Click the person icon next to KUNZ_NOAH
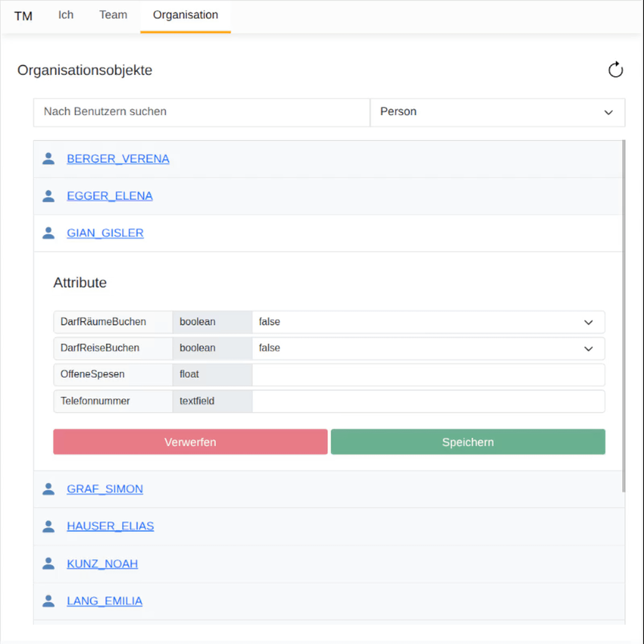This screenshot has height=644, width=644. coord(48,563)
